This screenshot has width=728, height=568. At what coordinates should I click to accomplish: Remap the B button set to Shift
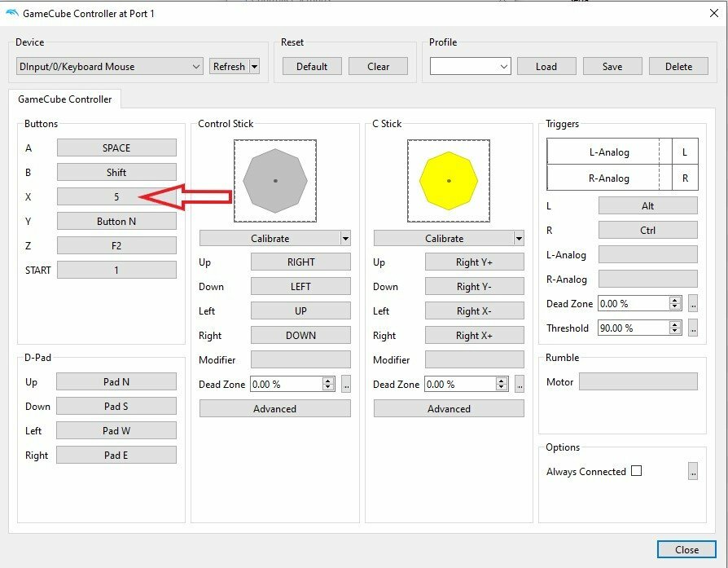coord(116,173)
